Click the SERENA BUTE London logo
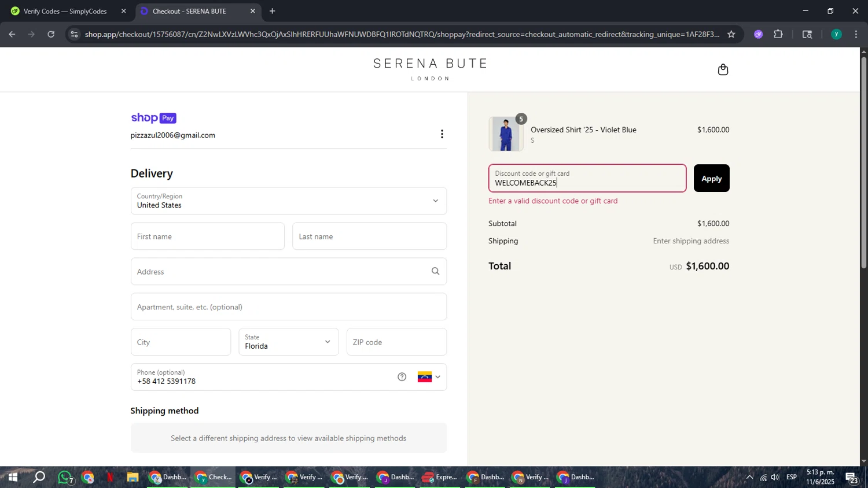 click(430, 69)
